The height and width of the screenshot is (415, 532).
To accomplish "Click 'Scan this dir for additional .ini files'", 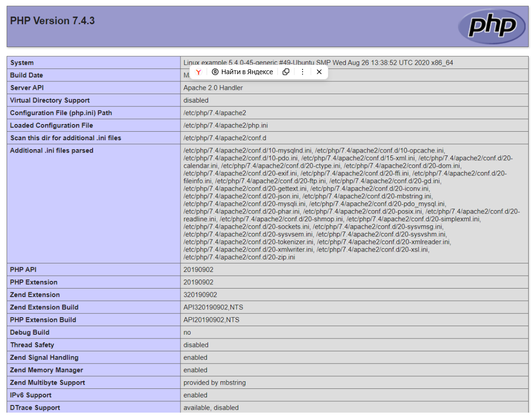I will pyautogui.click(x=66, y=138).
